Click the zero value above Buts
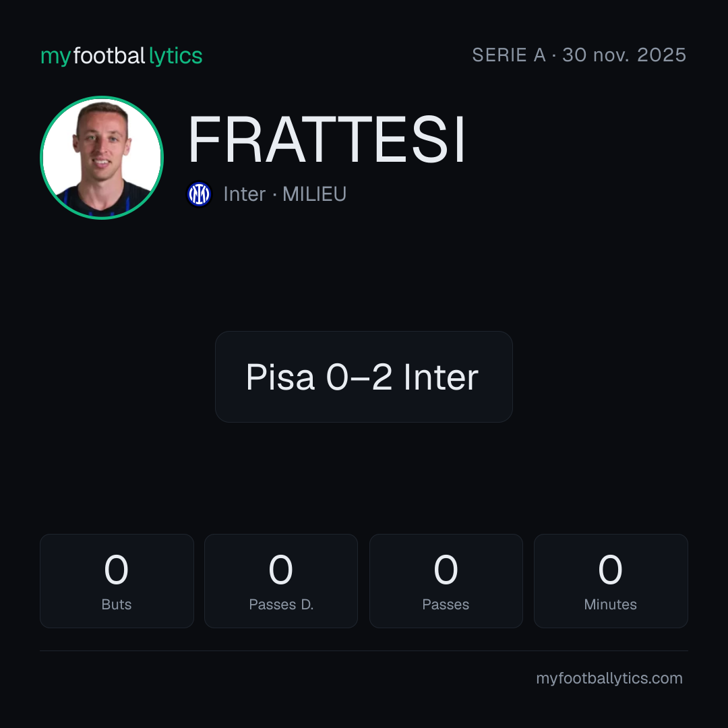 point(117,569)
